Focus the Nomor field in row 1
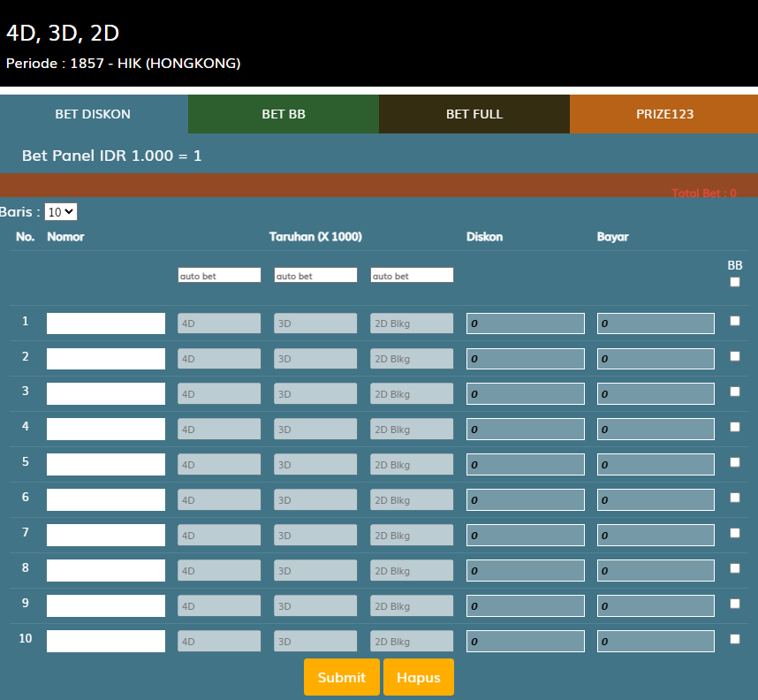 click(x=106, y=323)
